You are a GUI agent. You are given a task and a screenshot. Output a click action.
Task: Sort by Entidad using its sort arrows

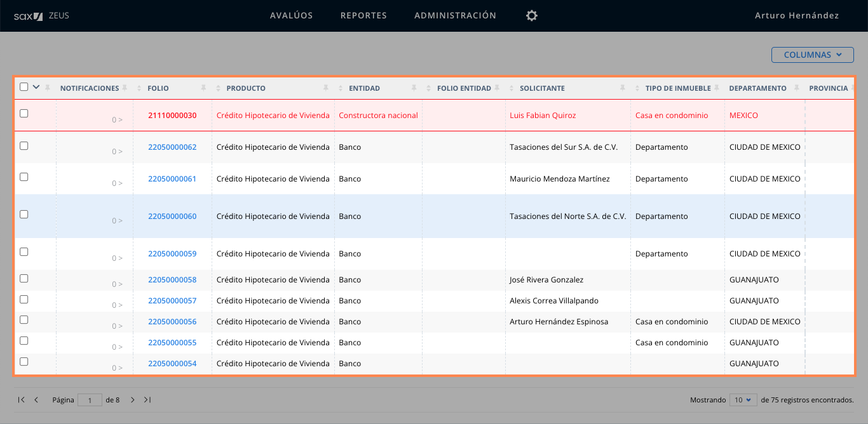(x=342, y=88)
